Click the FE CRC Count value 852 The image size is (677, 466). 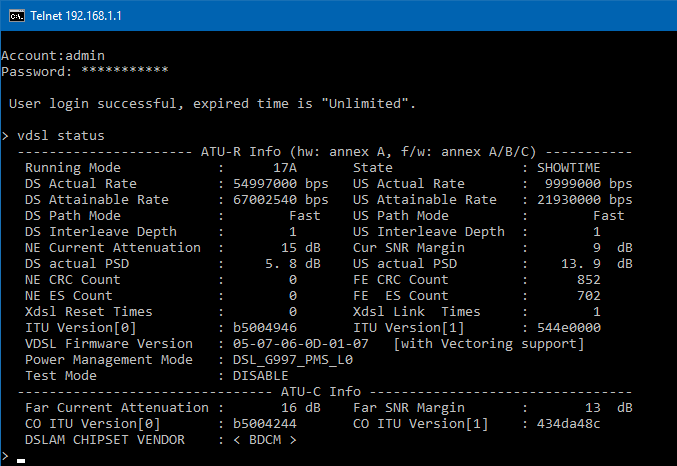tap(589, 279)
